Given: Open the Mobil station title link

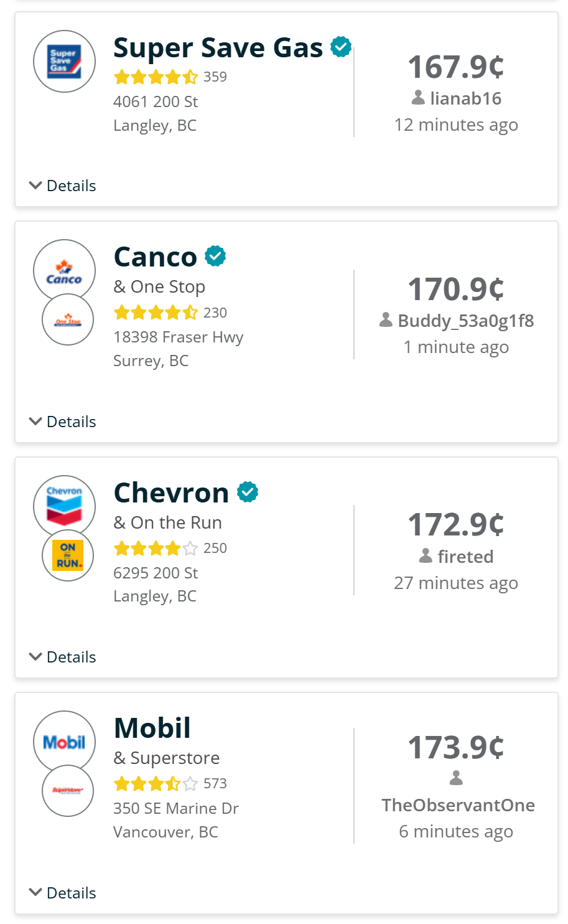Looking at the screenshot, I should [152, 728].
